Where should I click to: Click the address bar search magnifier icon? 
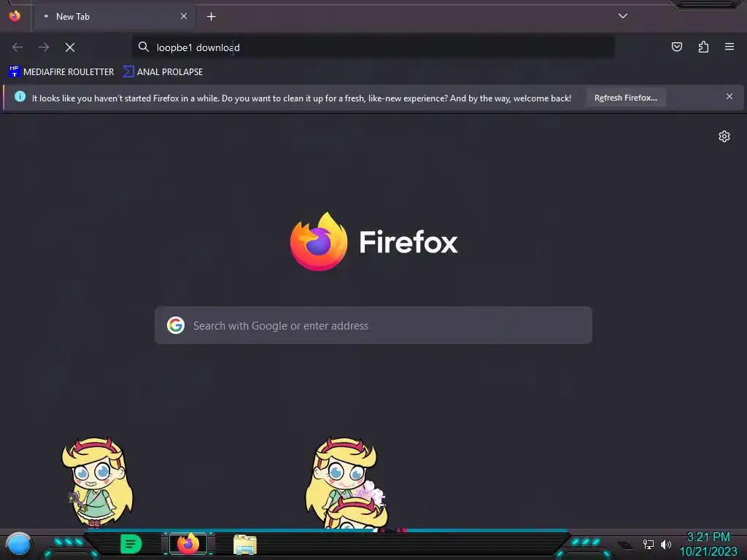coord(144,47)
